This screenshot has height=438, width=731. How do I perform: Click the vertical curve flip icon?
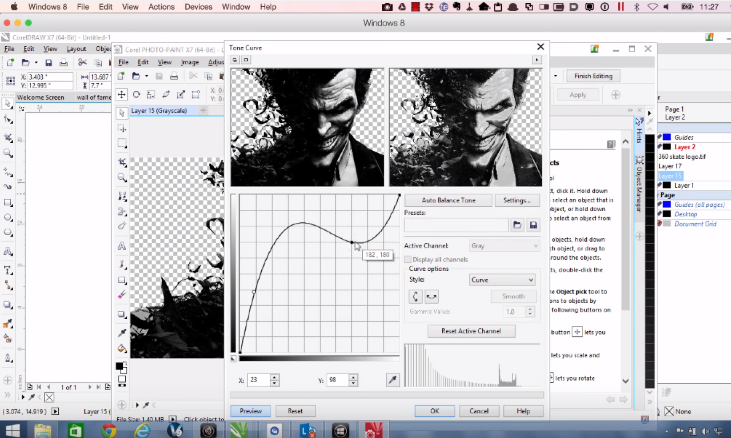[x=415, y=296]
